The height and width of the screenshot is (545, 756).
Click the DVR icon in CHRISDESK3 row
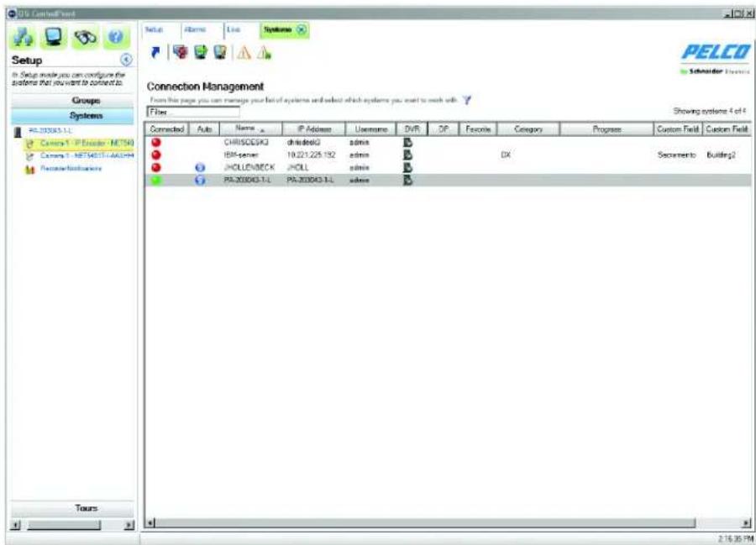point(408,142)
